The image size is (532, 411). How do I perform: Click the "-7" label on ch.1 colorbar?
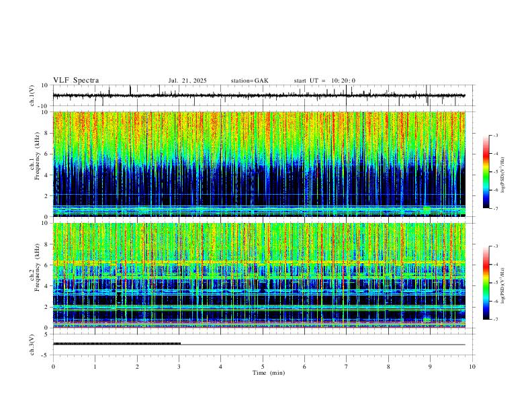pos(495,208)
